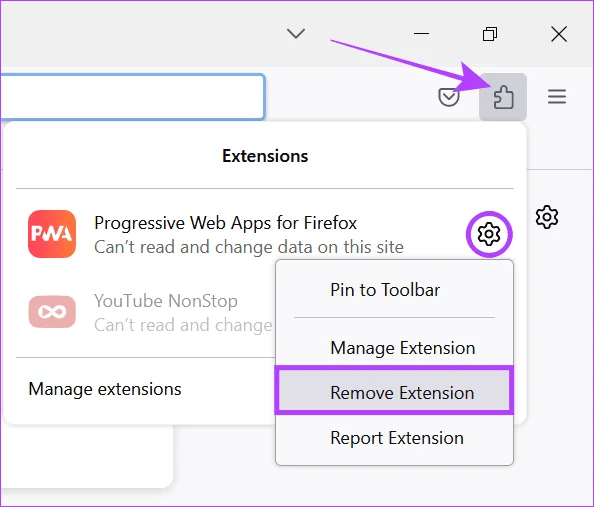Image resolution: width=594 pixels, height=508 pixels.
Task: Click the page settings gear outside the panel
Action: pos(547,217)
